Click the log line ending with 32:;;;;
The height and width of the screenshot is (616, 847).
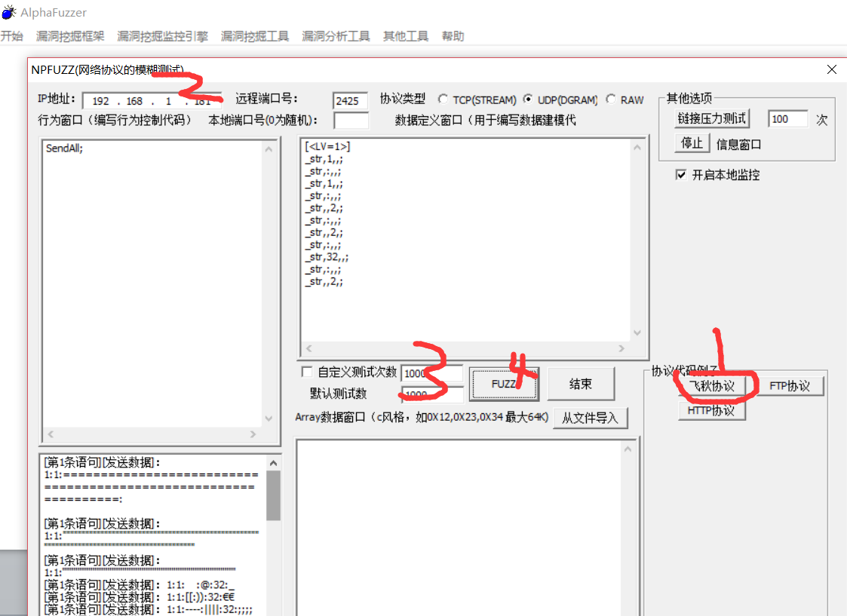(148, 609)
